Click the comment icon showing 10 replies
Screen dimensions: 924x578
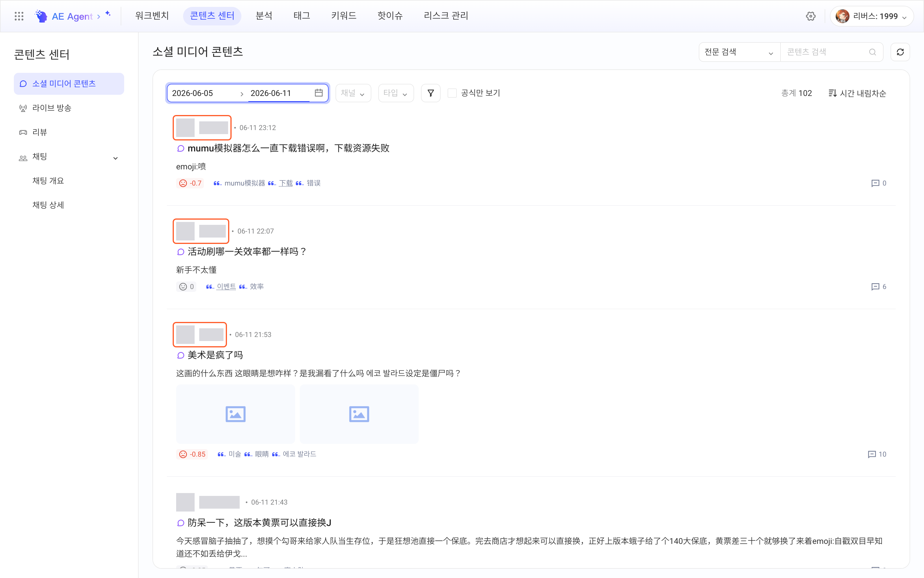872,454
